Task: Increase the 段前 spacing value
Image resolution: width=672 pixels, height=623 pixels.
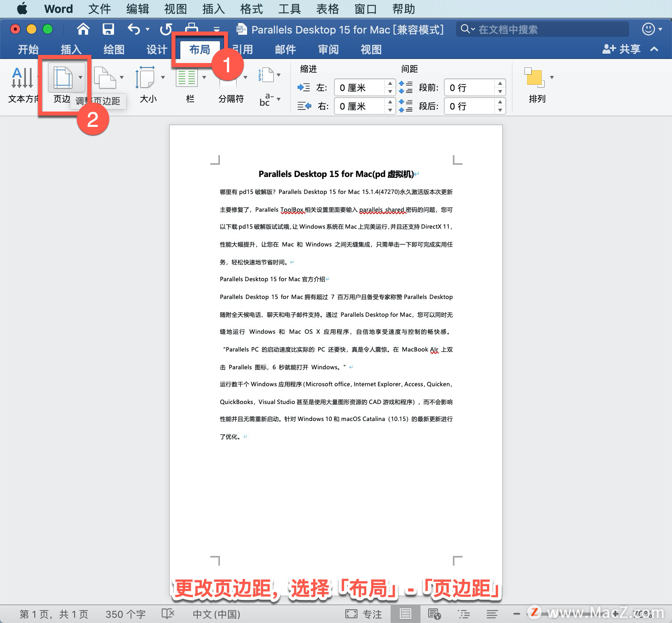Action: tap(500, 84)
